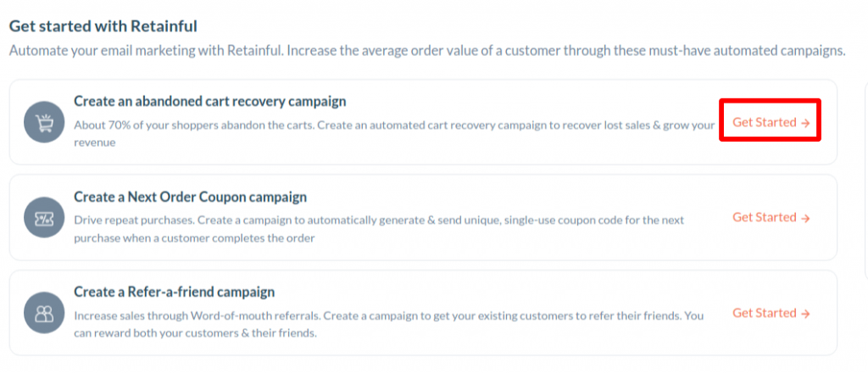Screen dimensions: 868x374
Task: Click the arrow beside Next Order Coupon Get Started
Action: click(x=805, y=218)
